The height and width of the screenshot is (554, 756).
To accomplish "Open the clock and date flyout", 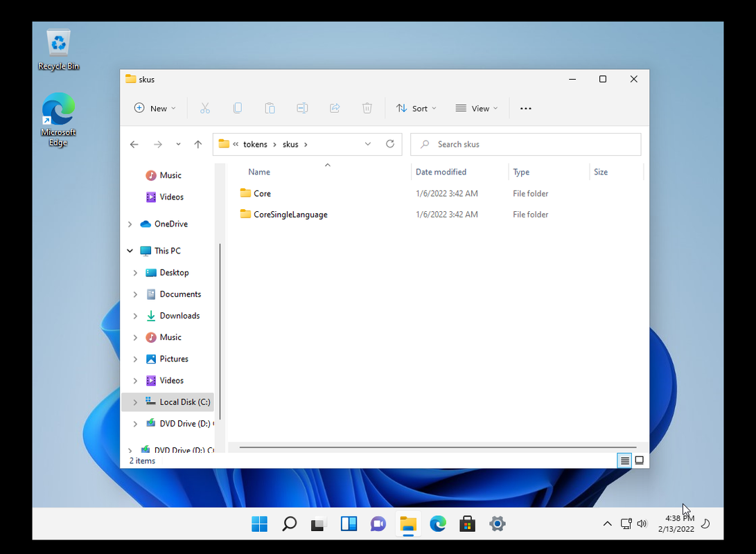I will coord(677,524).
